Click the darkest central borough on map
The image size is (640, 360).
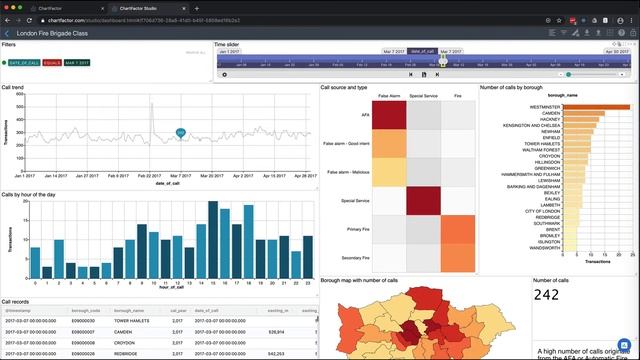point(410,333)
